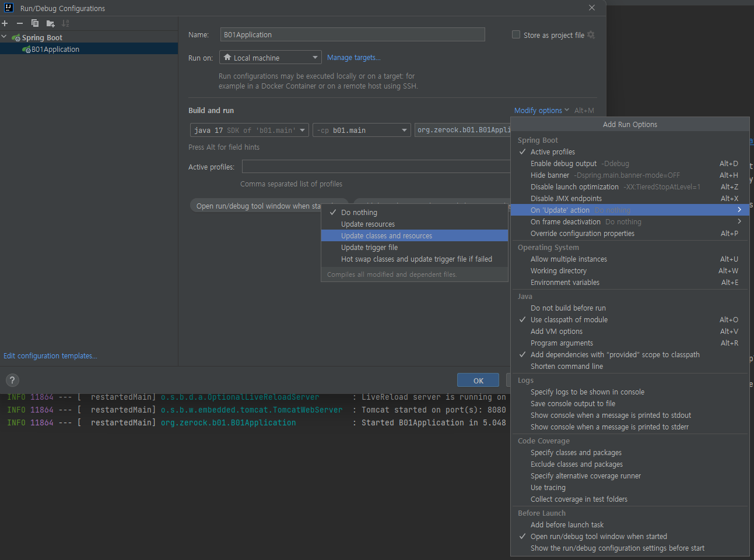Collapse the Spring Boot tree node
Viewport: 754px width, 560px height.
tap(4, 37)
